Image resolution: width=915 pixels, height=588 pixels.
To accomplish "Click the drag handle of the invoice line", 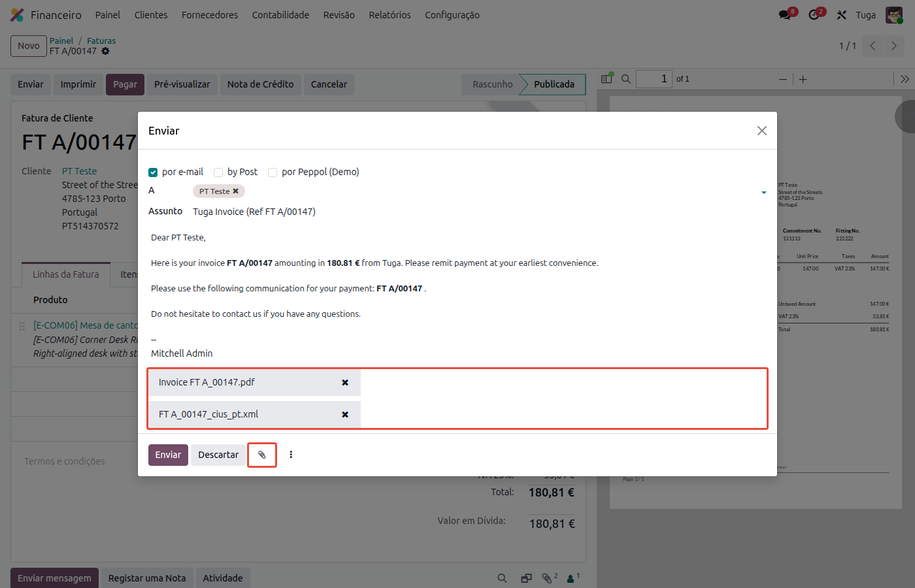I will 22,326.
